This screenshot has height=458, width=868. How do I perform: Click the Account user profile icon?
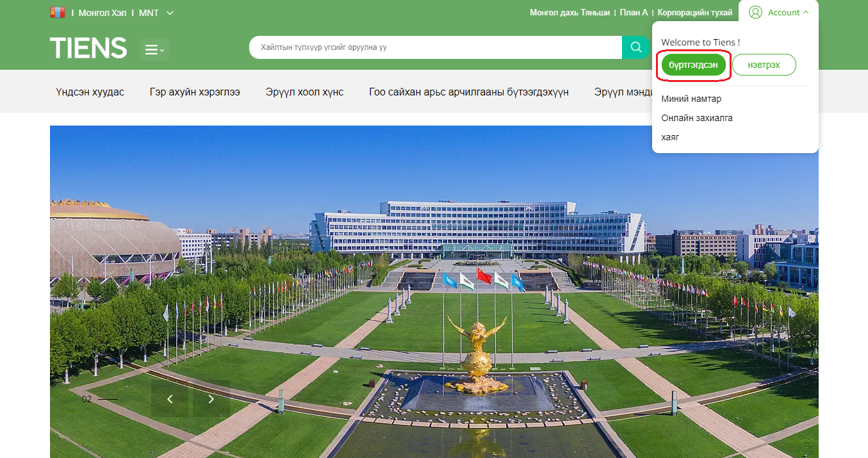click(755, 12)
